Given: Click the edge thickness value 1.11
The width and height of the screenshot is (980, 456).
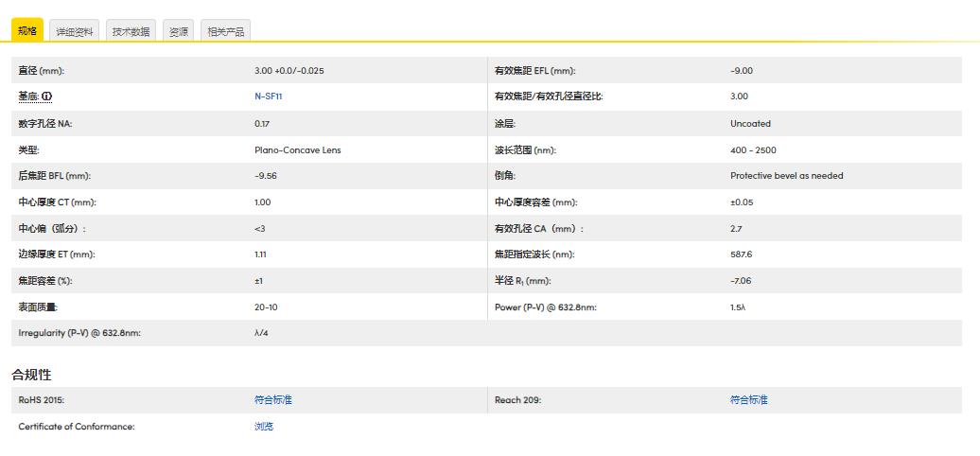Looking at the screenshot, I should pyautogui.click(x=261, y=254).
